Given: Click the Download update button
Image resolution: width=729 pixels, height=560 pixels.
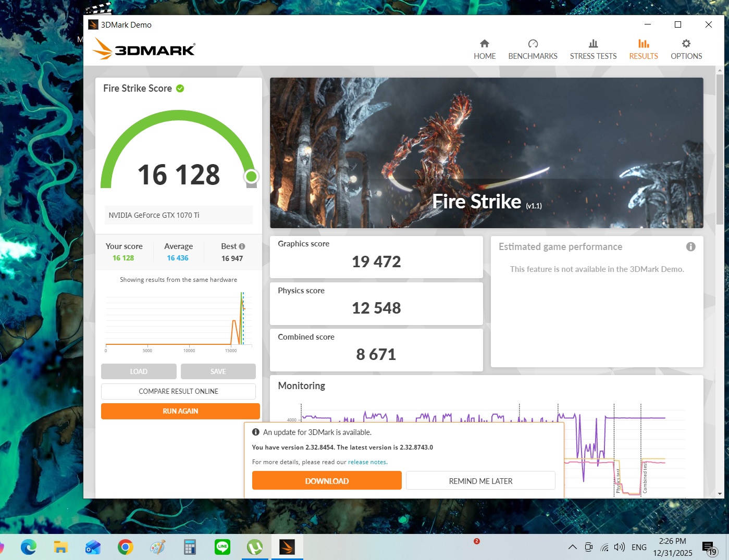Looking at the screenshot, I should coord(327,481).
